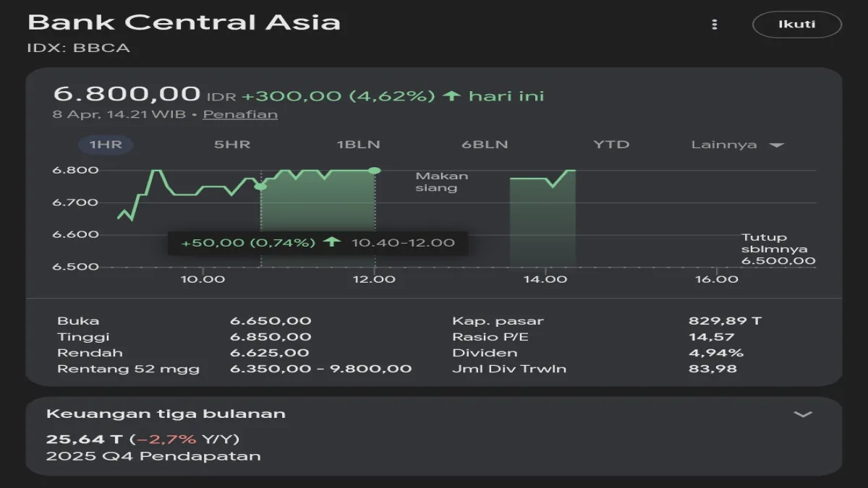Click the Bank Central Asia title
The height and width of the screenshot is (488, 868).
coord(184,22)
